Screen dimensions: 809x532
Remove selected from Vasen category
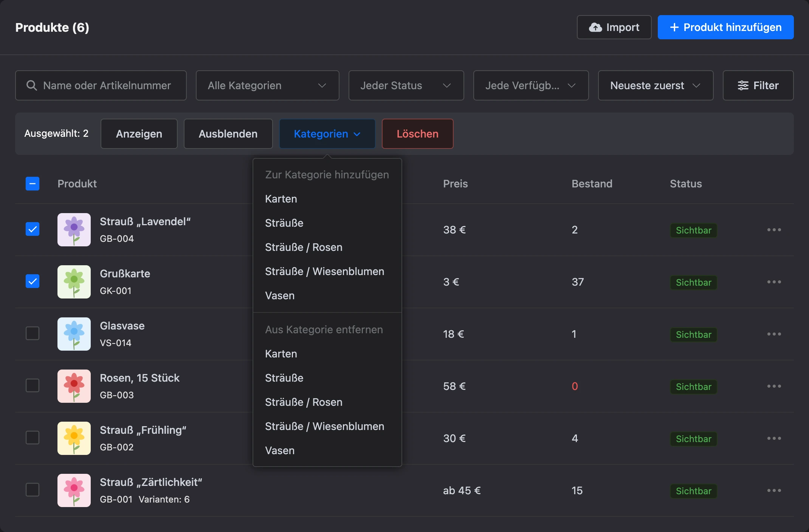pos(327,450)
